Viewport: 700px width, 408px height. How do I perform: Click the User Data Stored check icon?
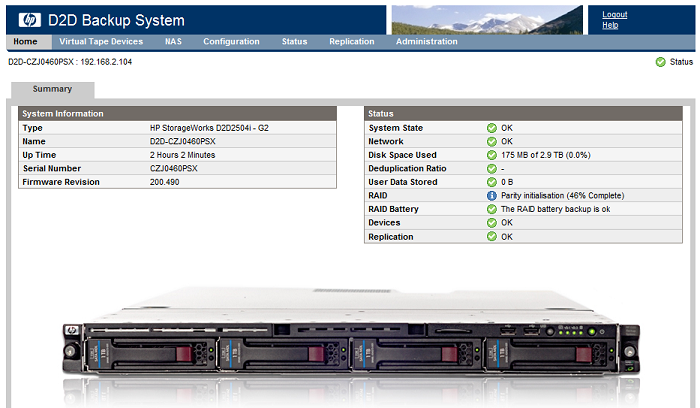(492, 182)
